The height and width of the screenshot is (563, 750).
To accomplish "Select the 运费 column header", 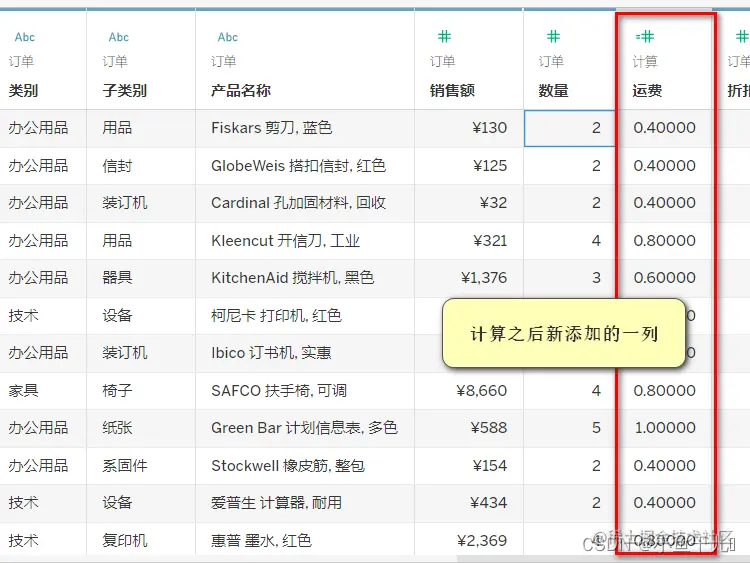I will [647, 90].
